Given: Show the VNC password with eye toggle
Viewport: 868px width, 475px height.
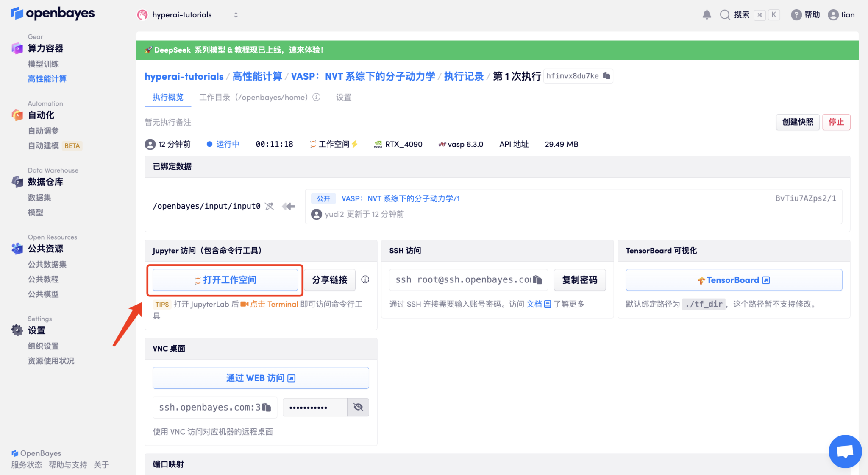Looking at the screenshot, I should [x=358, y=407].
